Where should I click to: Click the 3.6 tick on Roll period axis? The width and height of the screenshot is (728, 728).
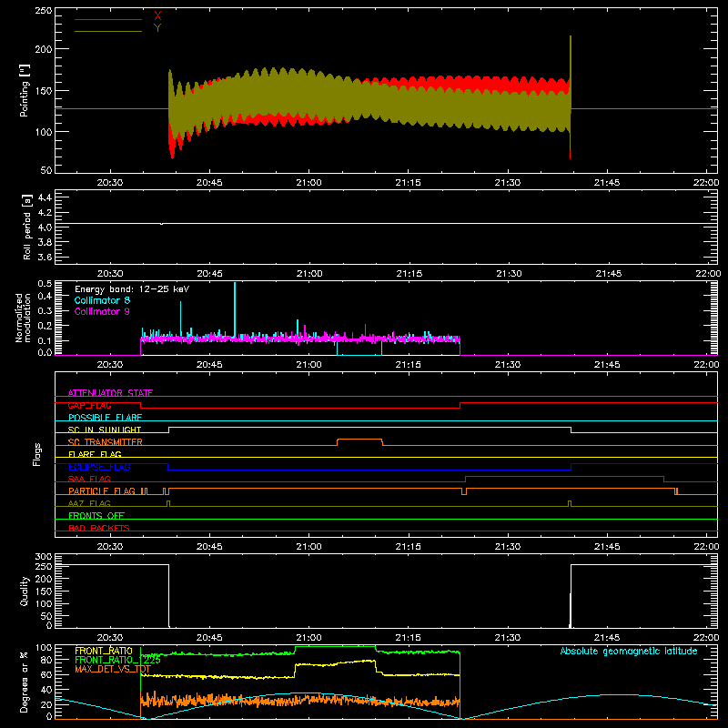45,258
